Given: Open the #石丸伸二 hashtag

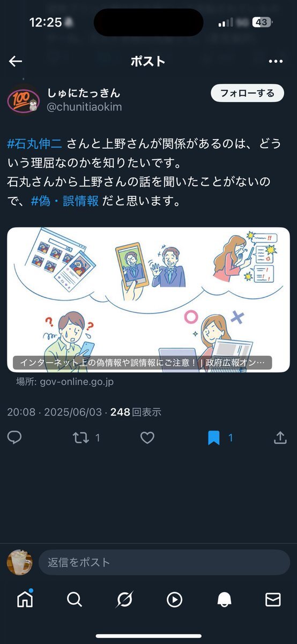Looking at the screenshot, I should (x=35, y=144).
